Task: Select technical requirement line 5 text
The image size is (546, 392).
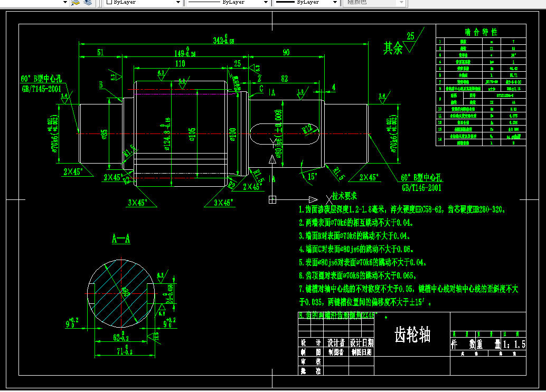Action: point(363,262)
